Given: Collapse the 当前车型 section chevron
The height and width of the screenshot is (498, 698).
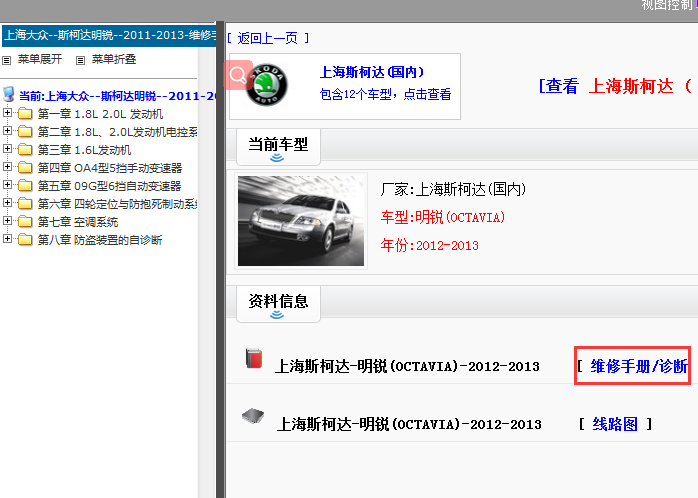Looking at the screenshot, I should click(x=277, y=158).
